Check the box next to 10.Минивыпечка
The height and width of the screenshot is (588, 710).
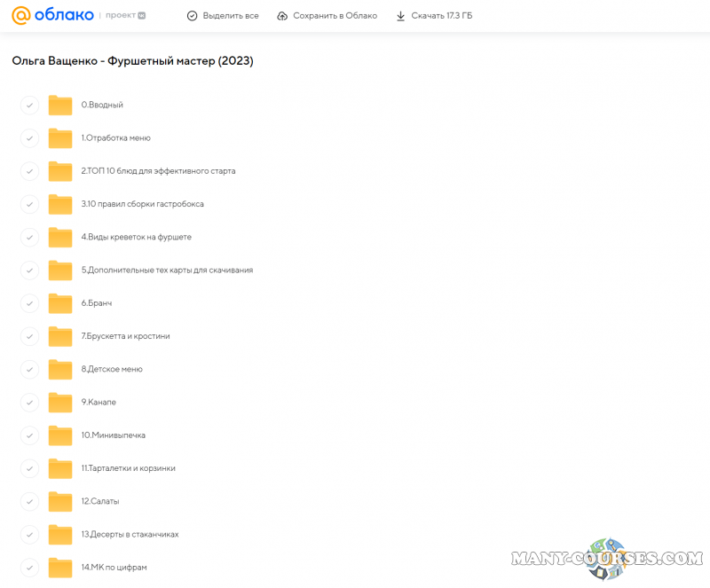[29, 435]
